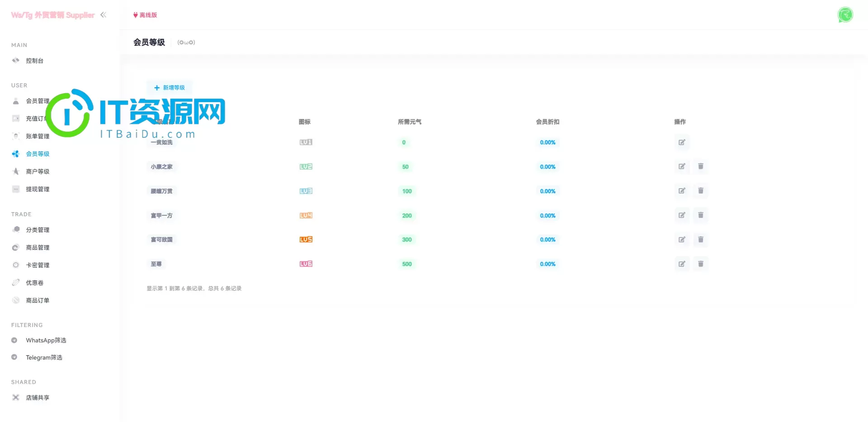Screen dimensions: 868x422
Task: Click the 离线版 plug icon label
Action: 145,15
